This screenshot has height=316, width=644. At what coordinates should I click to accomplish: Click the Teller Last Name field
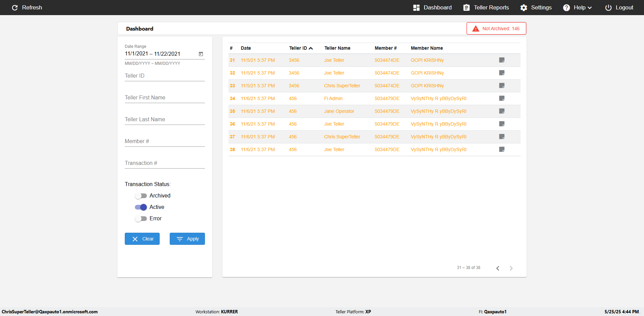165,120
